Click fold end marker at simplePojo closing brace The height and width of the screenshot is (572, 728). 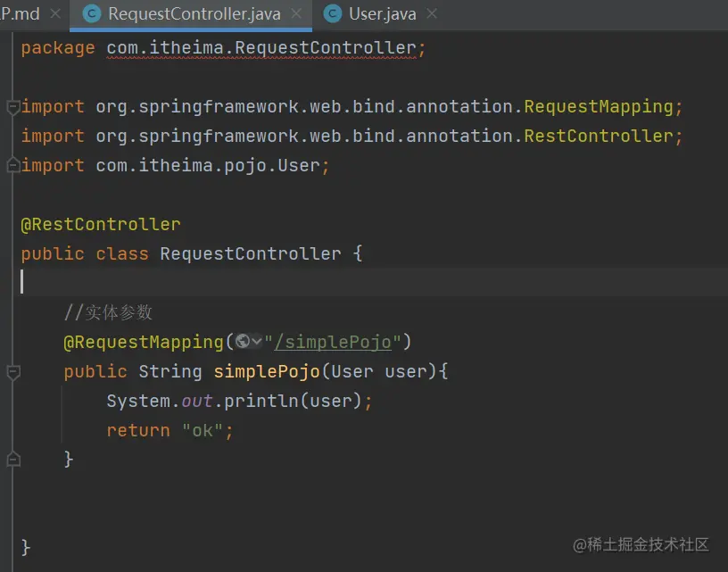[13, 460]
